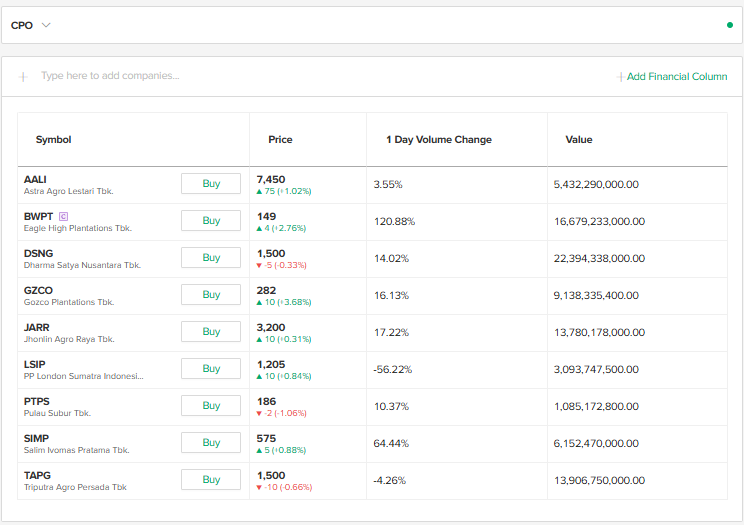The image size is (744, 525).
Task: Click the green status dot at top right
Action: pyautogui.click(x=729, y=25)
